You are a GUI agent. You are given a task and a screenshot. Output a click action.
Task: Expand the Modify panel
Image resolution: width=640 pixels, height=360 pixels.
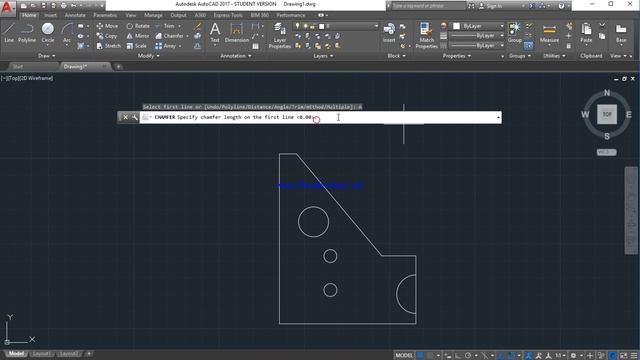click(149, 56)
